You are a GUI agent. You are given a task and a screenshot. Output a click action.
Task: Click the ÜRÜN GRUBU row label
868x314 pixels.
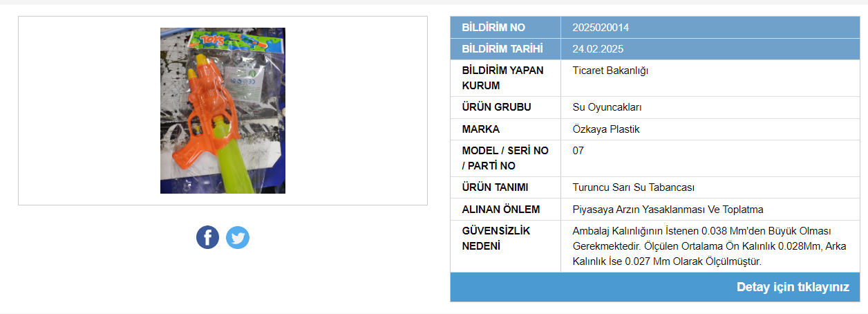497,107
